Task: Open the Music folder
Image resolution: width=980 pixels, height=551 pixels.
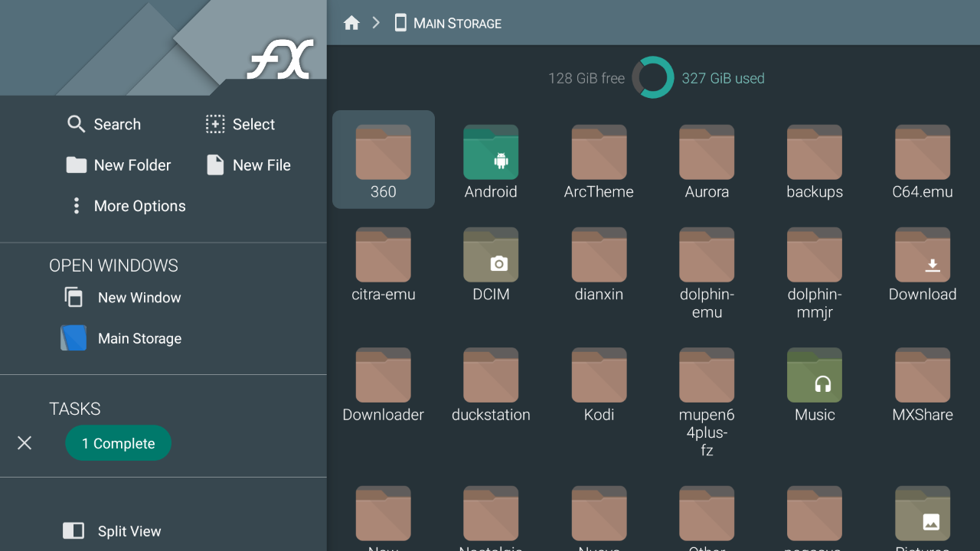Action: [x=815, y=385]
